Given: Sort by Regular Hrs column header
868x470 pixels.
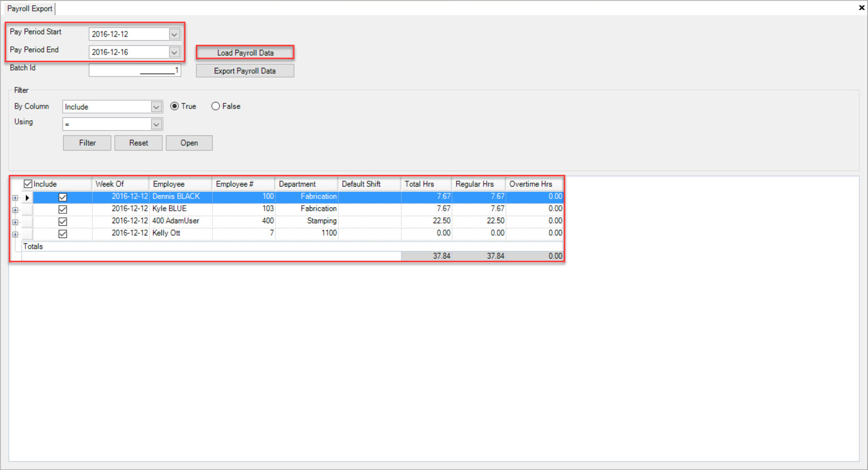Looking at the screenshot, I should point(478,184).
